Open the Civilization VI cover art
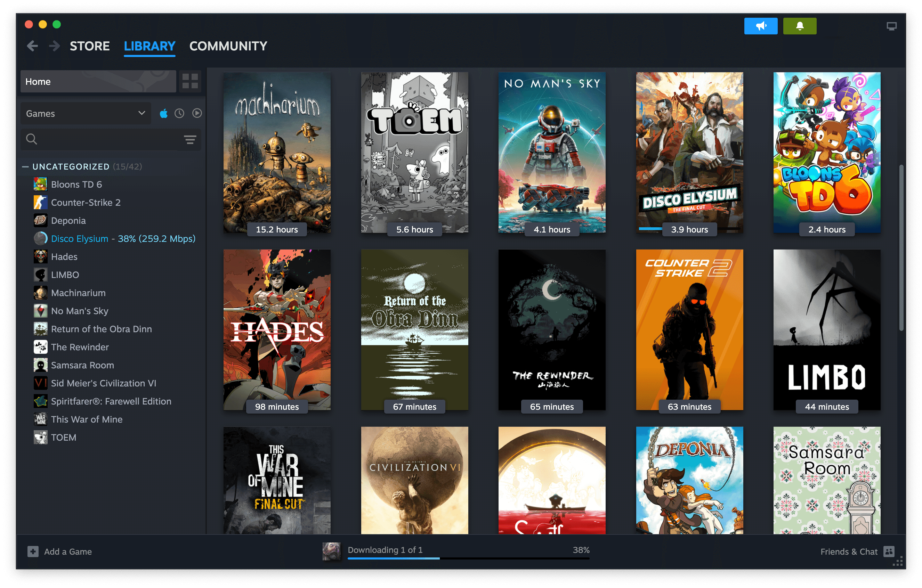 coord(414,480)
